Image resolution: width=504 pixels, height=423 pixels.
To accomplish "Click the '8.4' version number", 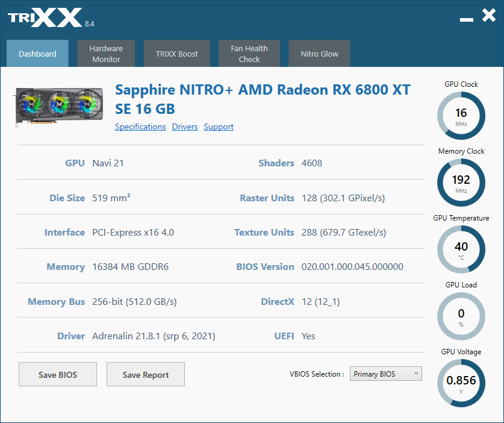I will click(89, 24).
